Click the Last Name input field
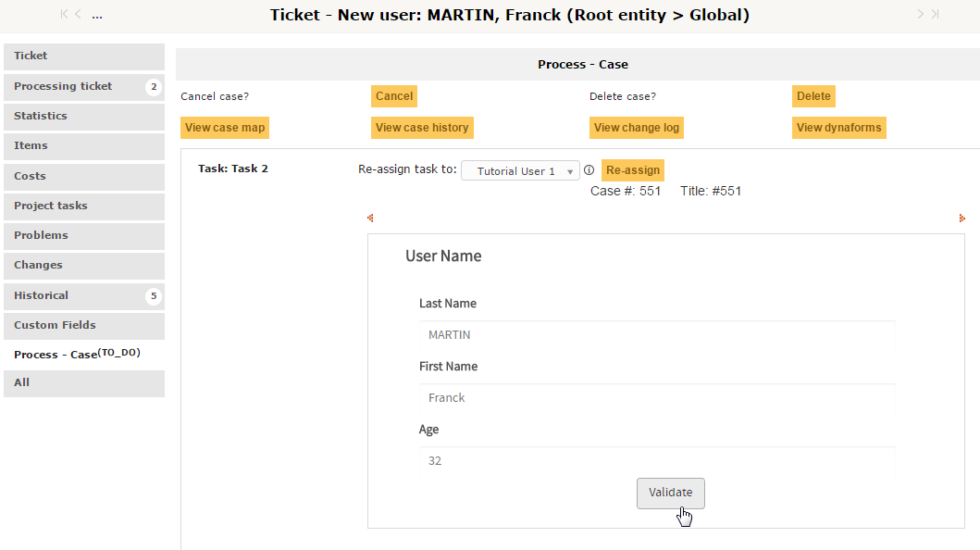 click(656, 335)
